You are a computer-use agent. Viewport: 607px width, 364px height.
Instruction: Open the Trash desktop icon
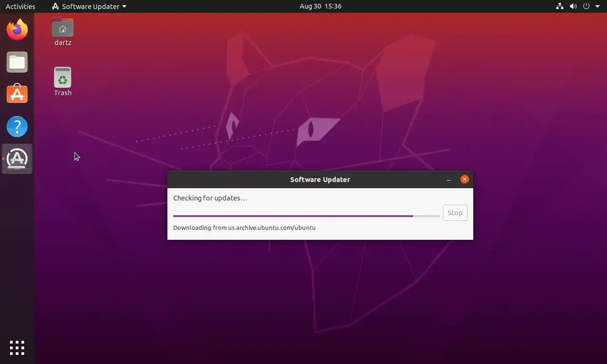pos(63,82)
